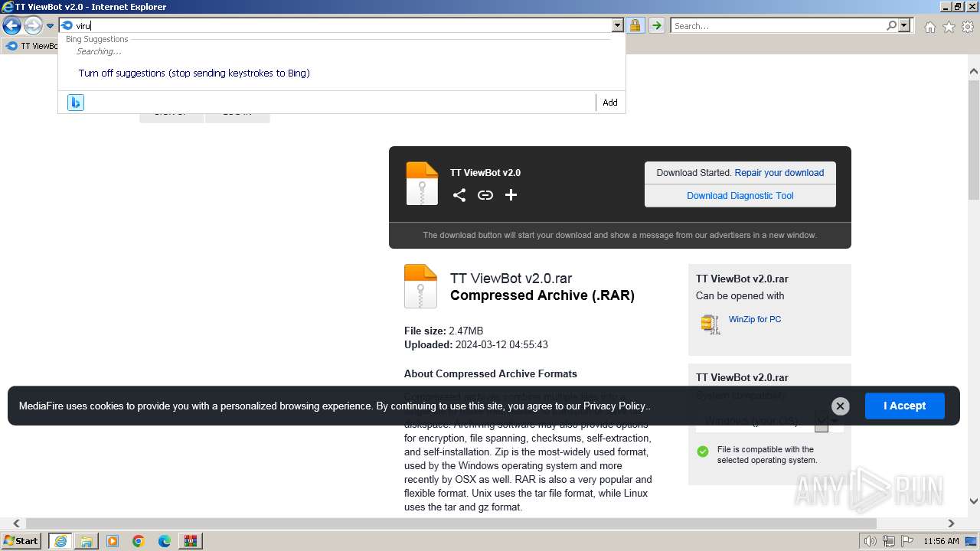The width and height of the screenshot is (980, 551).
Task: Click the vertical scrollbar down arrow
Action: coord(973,502)
